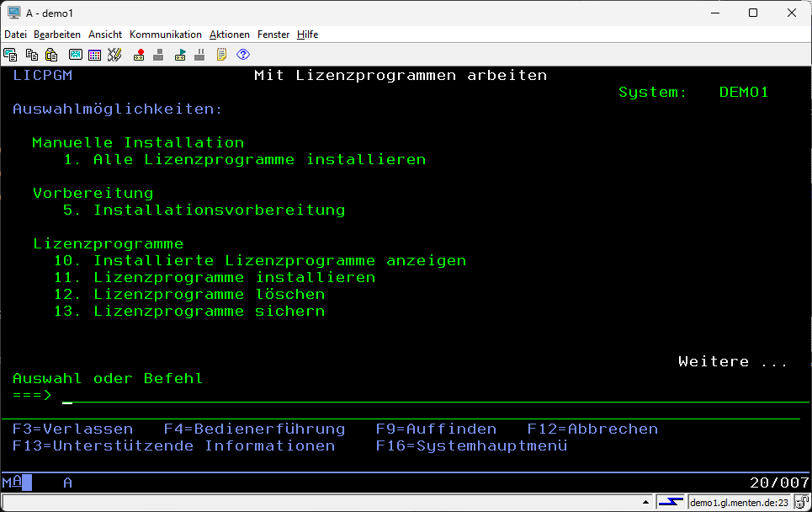The width and height of the screenshot is (812, 512).
Task: Click the blue question mark help icon
Action: (x=243, y=55)
